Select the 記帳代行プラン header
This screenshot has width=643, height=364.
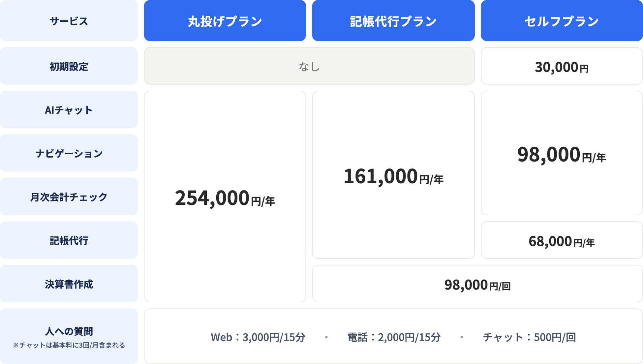tap(393, 21)
